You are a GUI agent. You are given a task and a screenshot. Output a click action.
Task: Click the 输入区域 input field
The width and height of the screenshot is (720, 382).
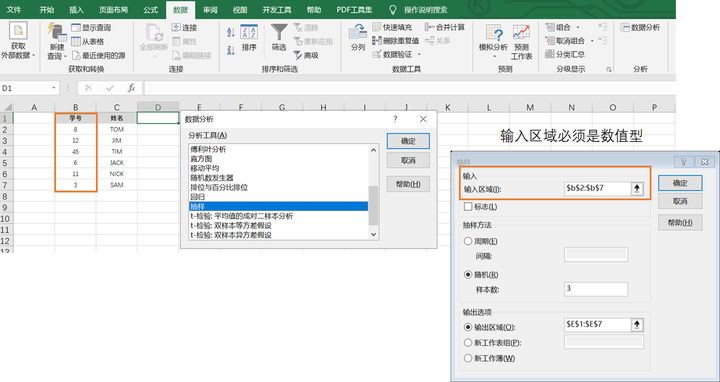597,189
